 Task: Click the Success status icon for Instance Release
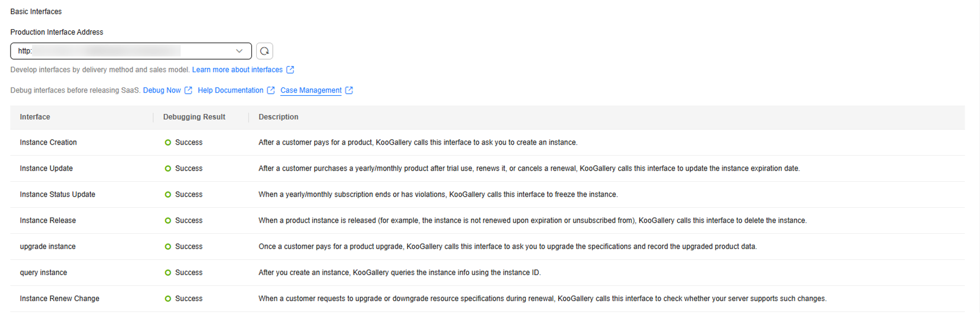(168, 221)
